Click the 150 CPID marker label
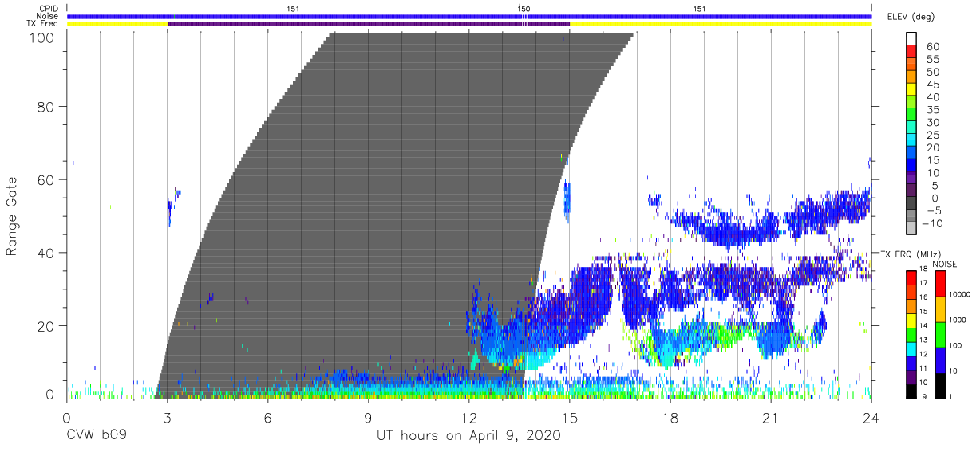This screenshot has height=452, width=980. tap(524, 9)
